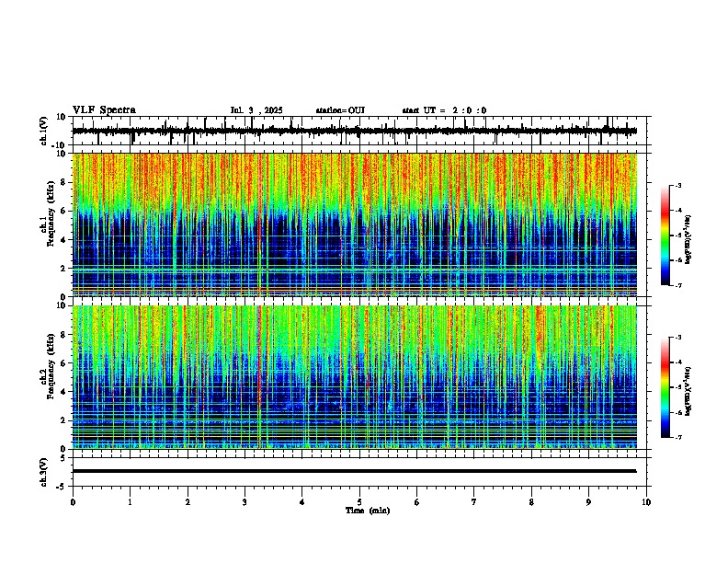The height and width of the screenshot is (563, 728).
Task: Click the "10" tick on the time axis
Action: 646,502
